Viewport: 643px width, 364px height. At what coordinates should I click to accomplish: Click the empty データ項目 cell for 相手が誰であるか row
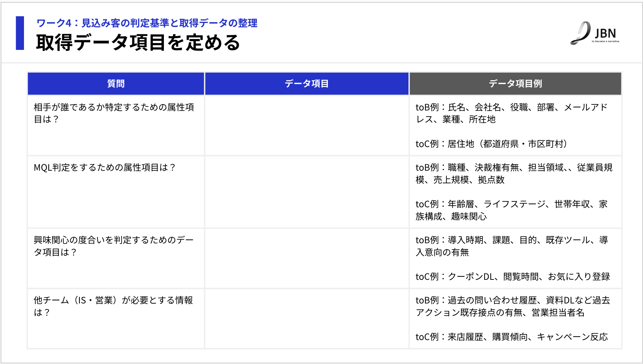coord(307,125)
